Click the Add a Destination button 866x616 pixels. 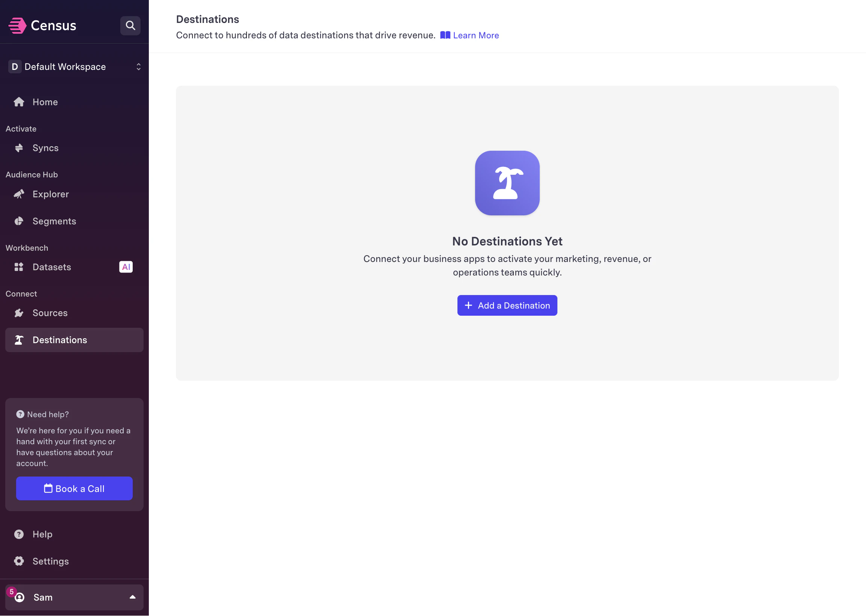point(507,305)
